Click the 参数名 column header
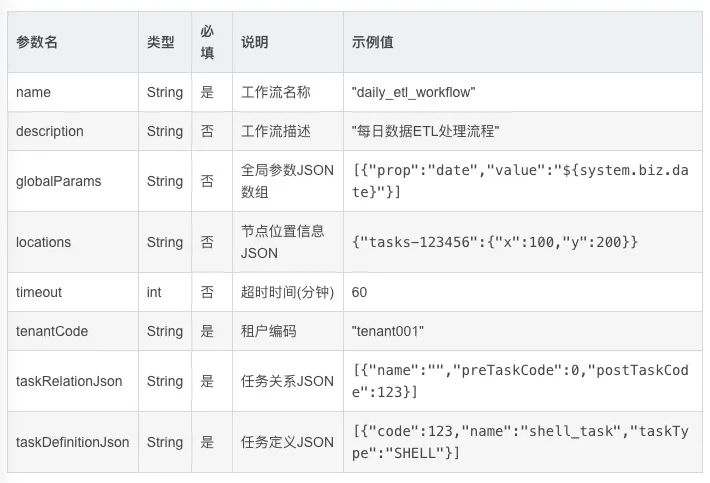Screen dimensions: 710x483 point(37,42)
